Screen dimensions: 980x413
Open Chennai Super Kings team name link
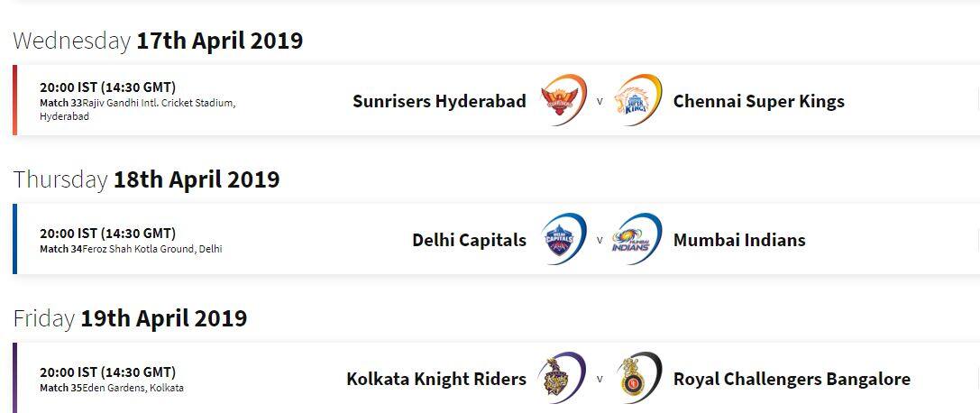759,101
